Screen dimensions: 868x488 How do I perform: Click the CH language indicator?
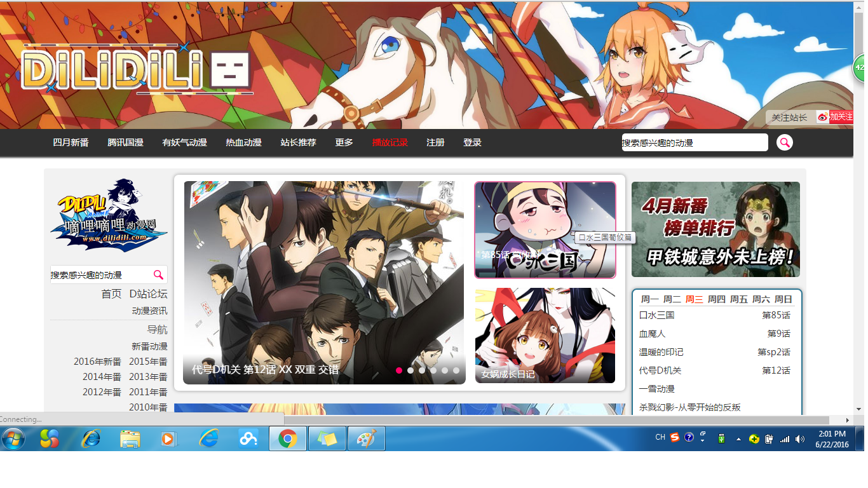tap(660, 437)
